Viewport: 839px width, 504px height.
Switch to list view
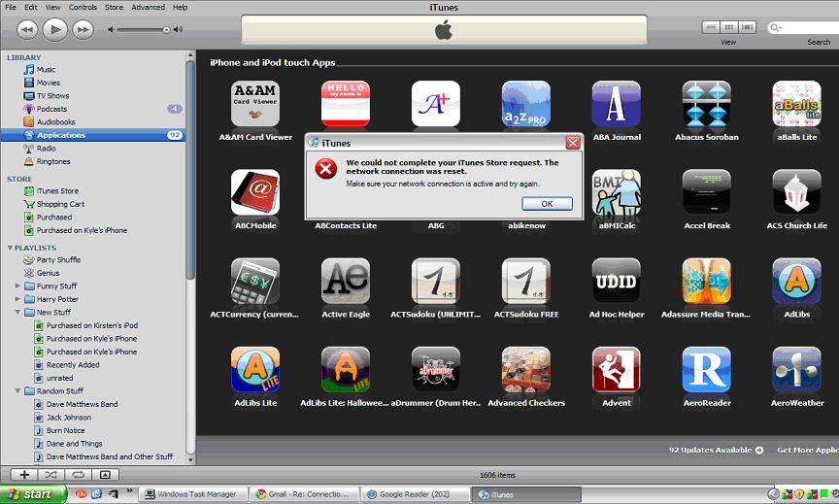click(711, 27)
